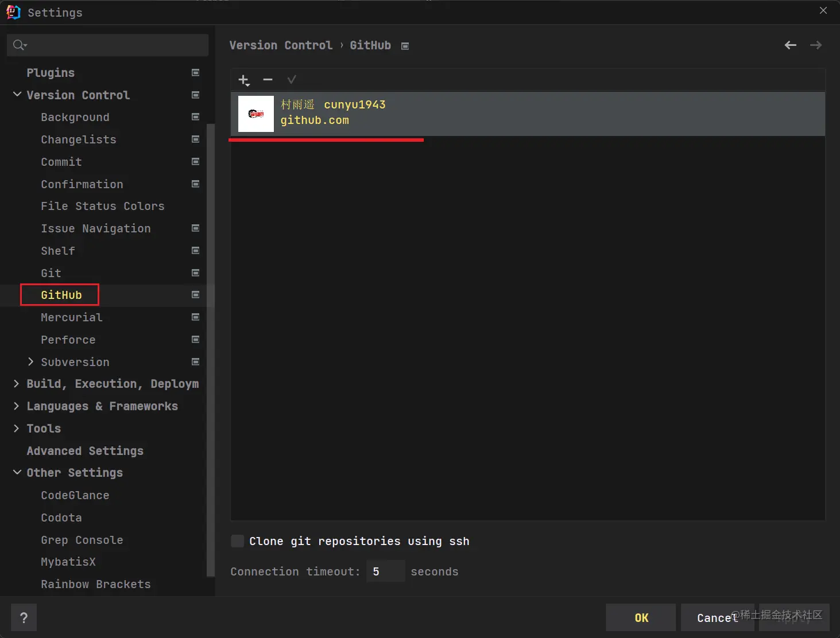Click project icon on Plugins row
This screenshot has height=638, width=840.
tap(195, 72)
